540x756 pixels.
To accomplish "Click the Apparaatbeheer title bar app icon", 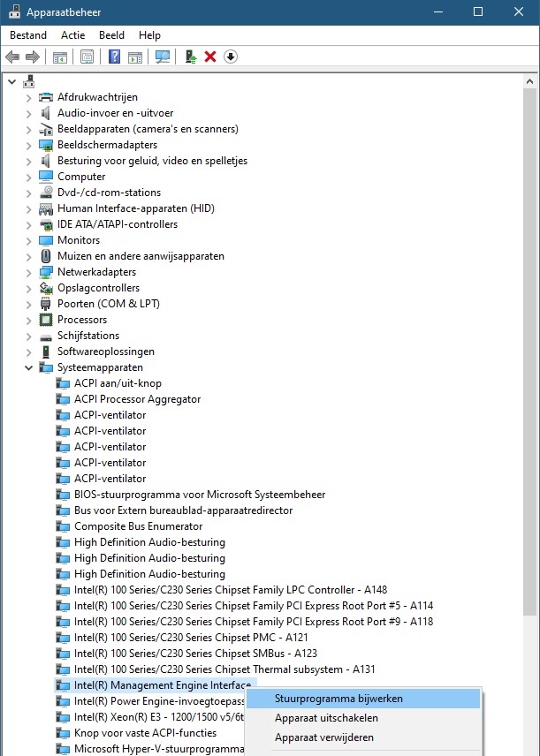I will tap(14, 11).
